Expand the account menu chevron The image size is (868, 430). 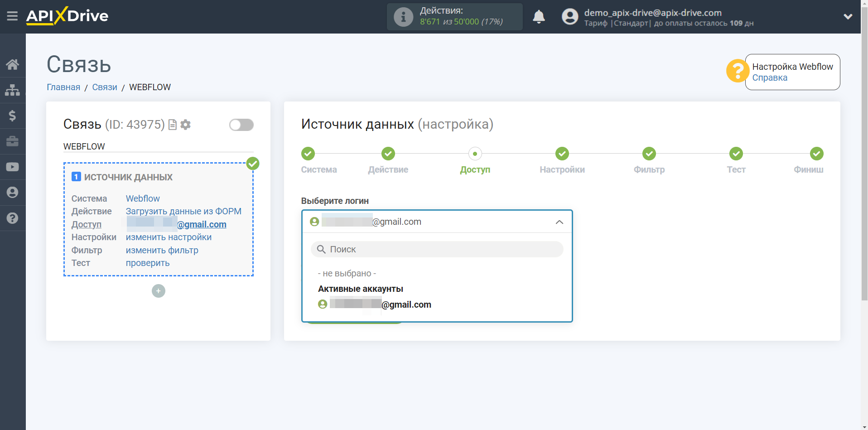pos(848,17)
